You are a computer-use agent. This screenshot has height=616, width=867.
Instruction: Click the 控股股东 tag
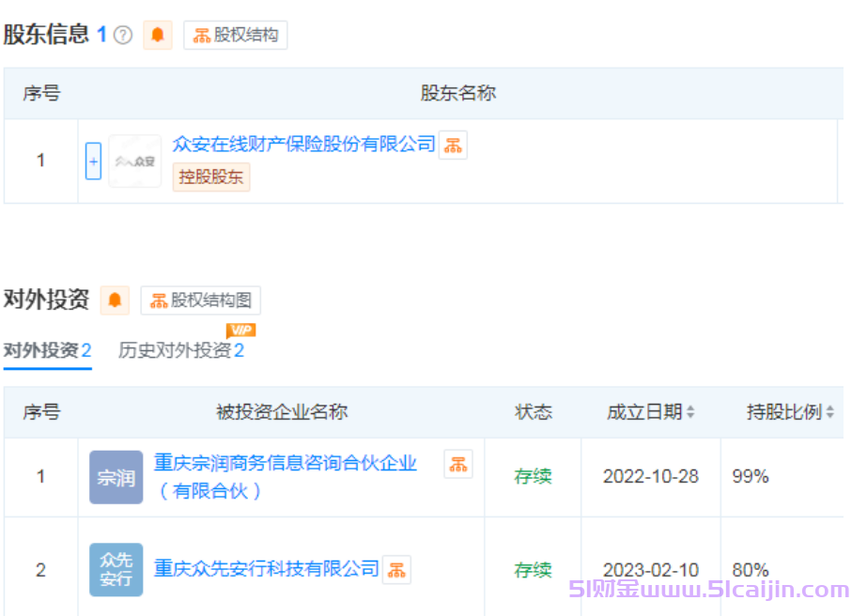[x=211, y=177]
